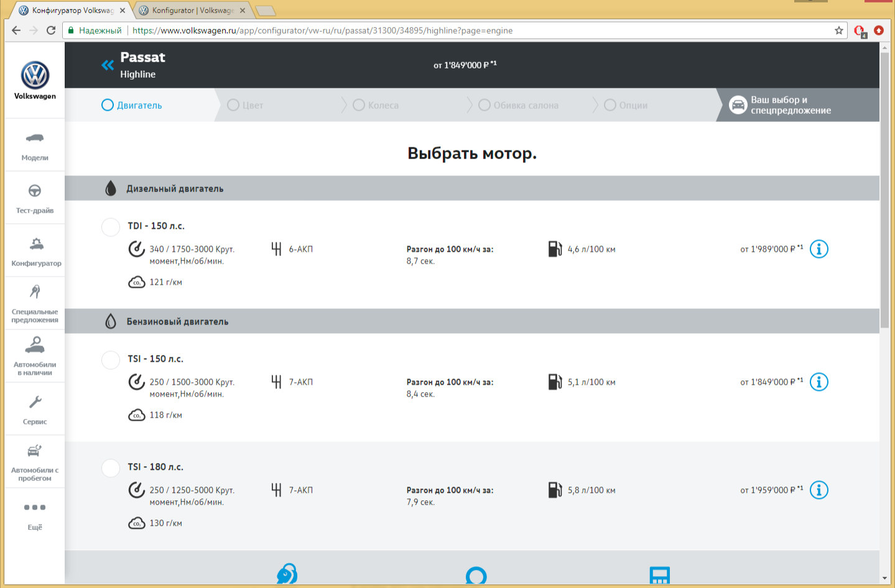Image resolution: width=895 pixels, height=588 pixels.
Task: Click the page scrollbar thumb
Action: (x=884, y=190)
